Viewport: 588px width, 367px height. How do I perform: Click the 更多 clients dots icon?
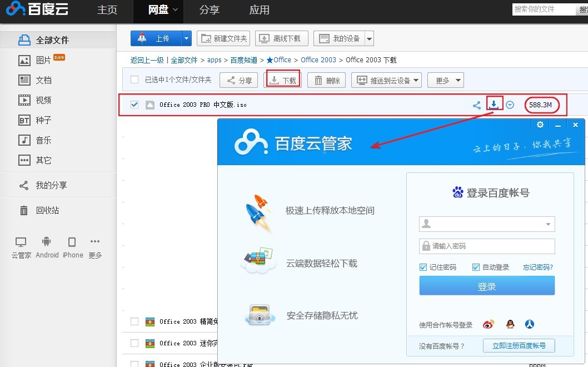(95, 241)
